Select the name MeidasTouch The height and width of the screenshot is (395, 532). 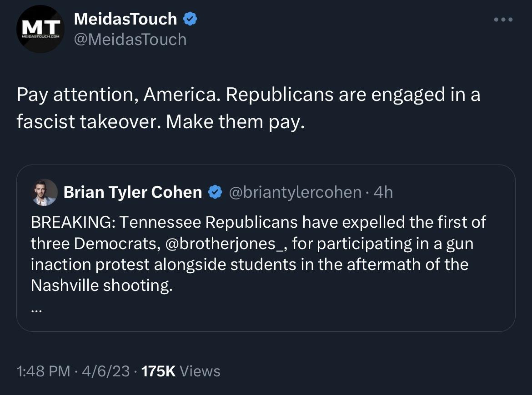(125, 19)
